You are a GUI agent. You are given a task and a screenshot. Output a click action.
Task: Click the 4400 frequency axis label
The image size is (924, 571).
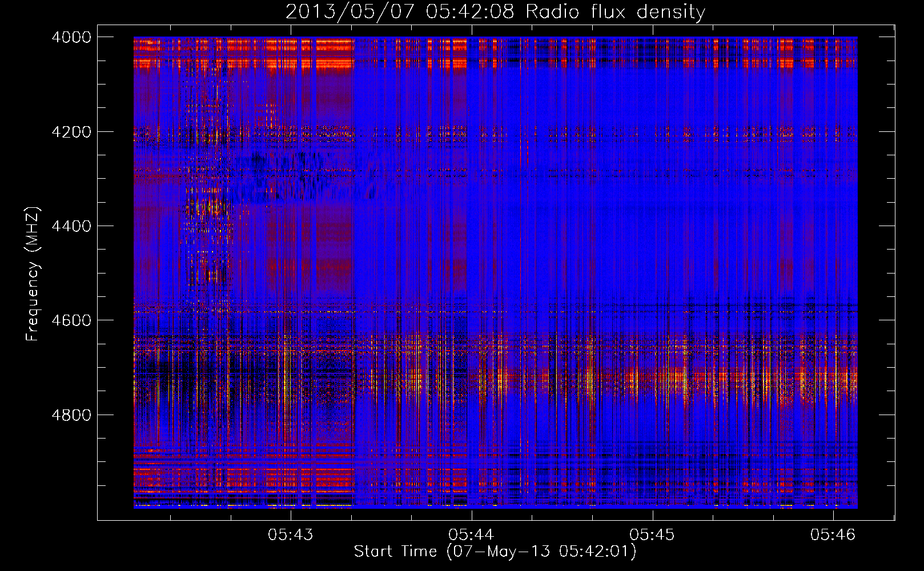(71, 226)
